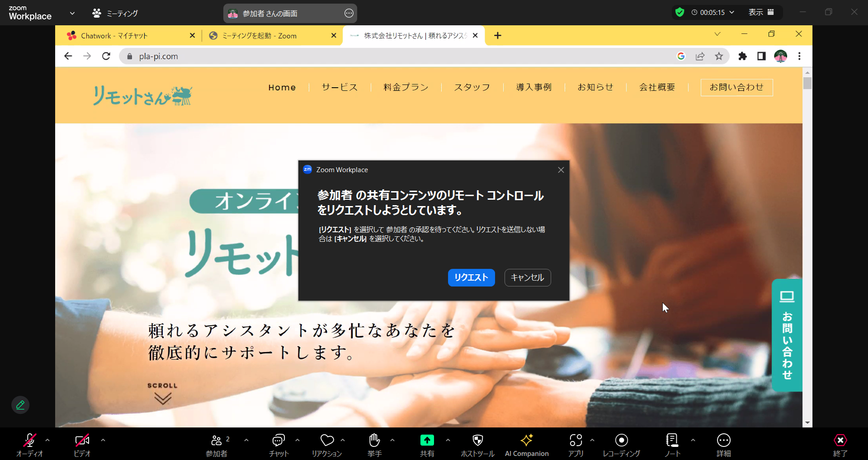Image resolution: width=868 pixels, height=460 pixels.
Task: Open the Chat panel icon
Action: 278,441
